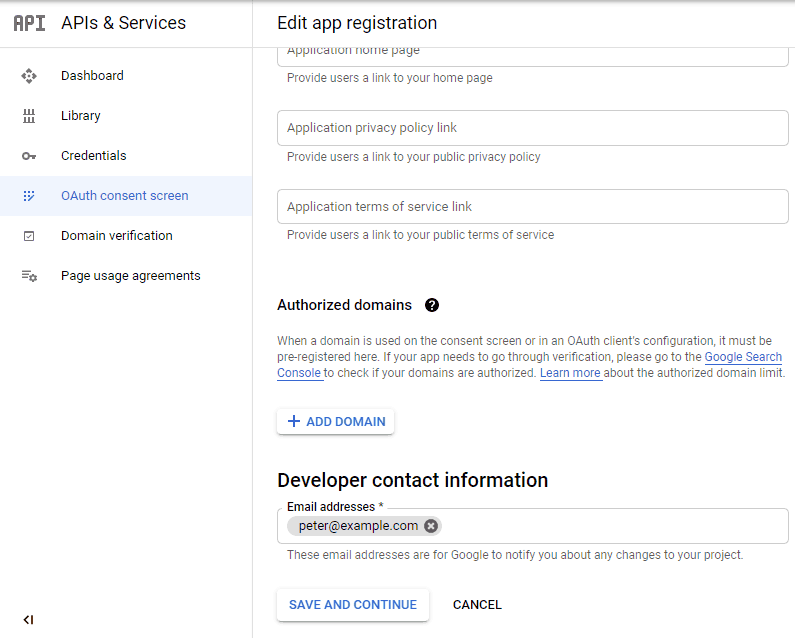795x638 pixels.
Task: Click the API logo icon
Action: click(x=29, y=23)
